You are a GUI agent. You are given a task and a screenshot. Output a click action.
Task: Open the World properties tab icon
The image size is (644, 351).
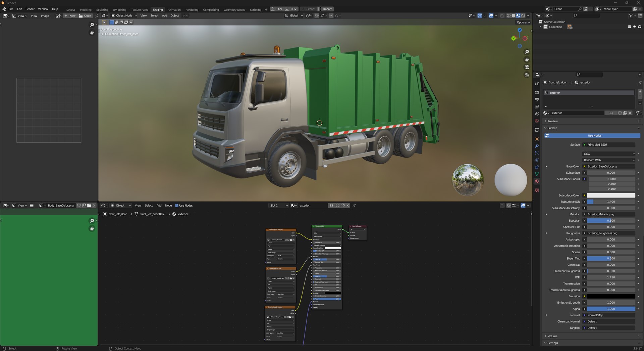tap(537, 121)
